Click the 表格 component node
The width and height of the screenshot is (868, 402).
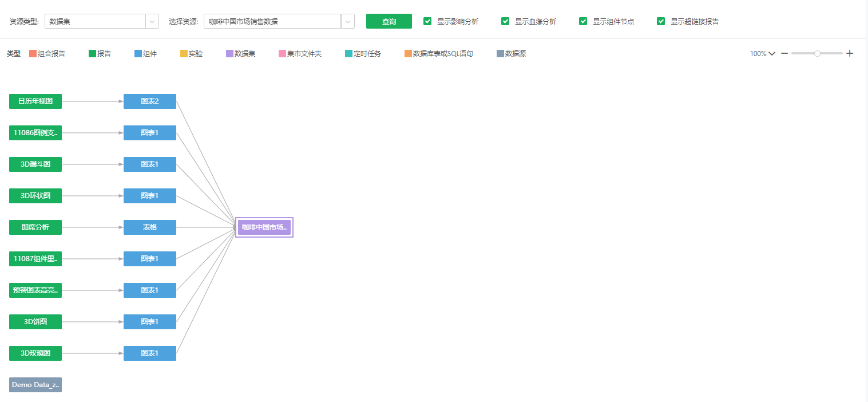click(150, 227)
